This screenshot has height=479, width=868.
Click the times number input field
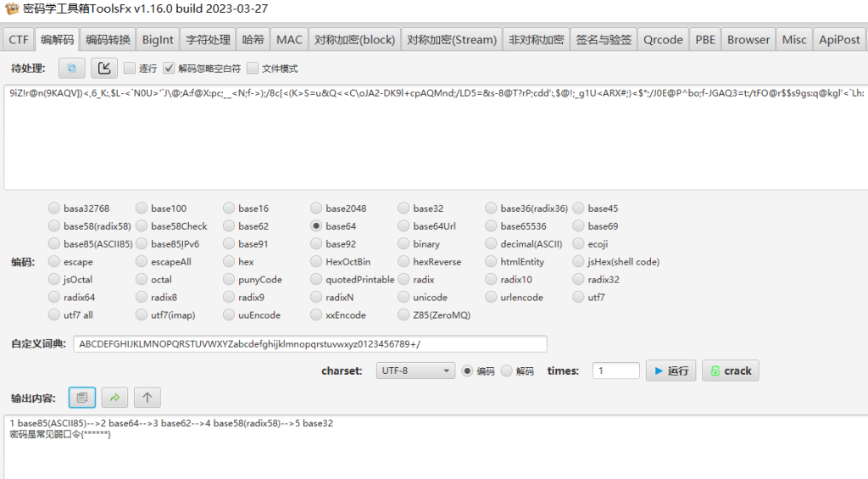pyautogui.click(x=616, y=370)
